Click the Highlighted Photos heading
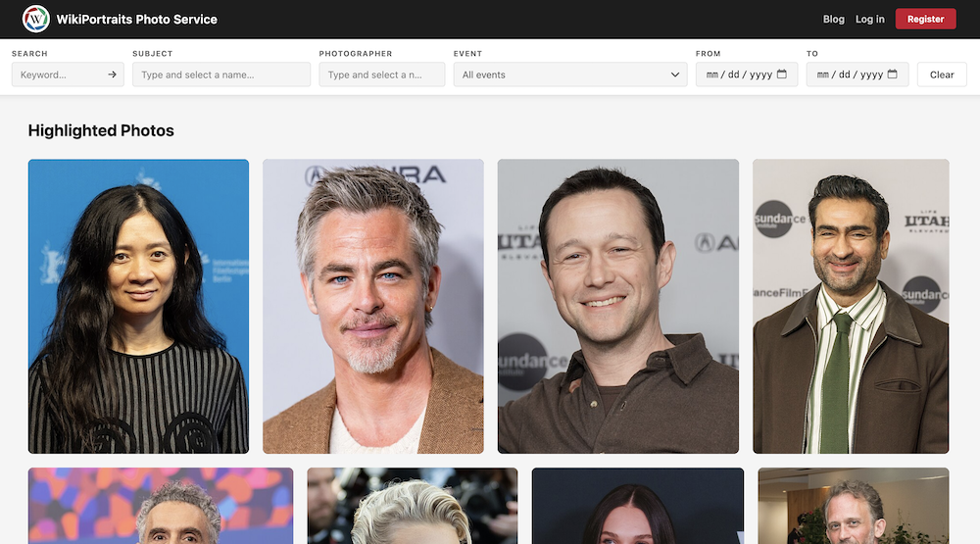Screen dimensions: 980x544 101,130
